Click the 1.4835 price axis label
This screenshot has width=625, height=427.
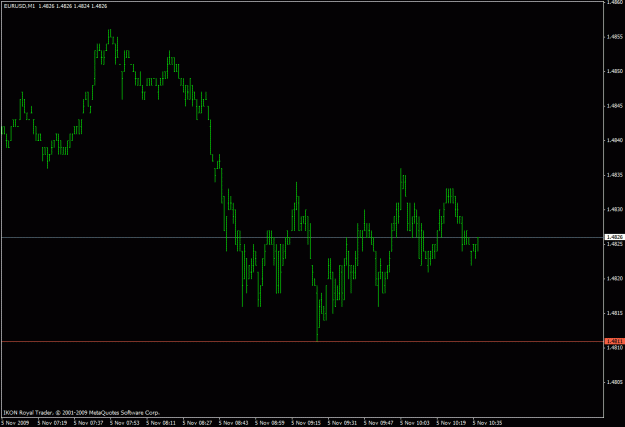coord(615,175)
